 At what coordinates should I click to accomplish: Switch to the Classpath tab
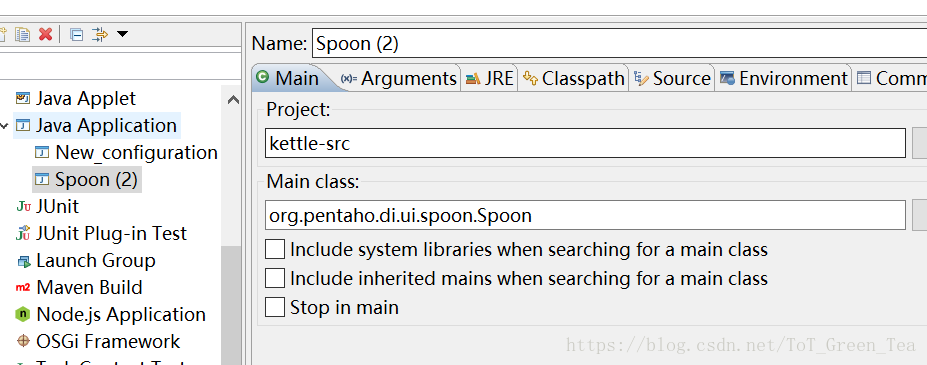574,78
